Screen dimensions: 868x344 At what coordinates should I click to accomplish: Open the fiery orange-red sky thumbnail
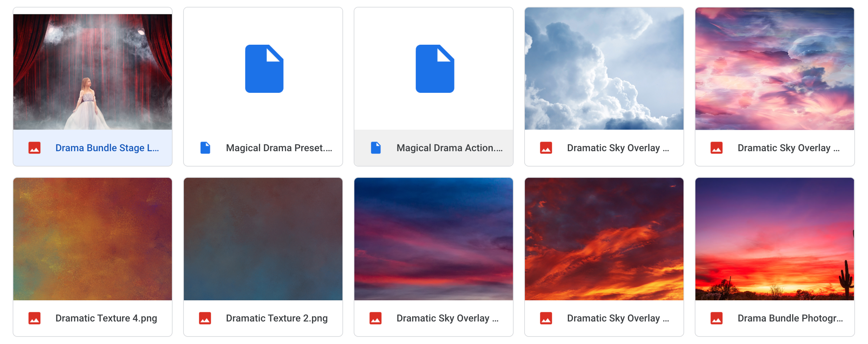604,239
